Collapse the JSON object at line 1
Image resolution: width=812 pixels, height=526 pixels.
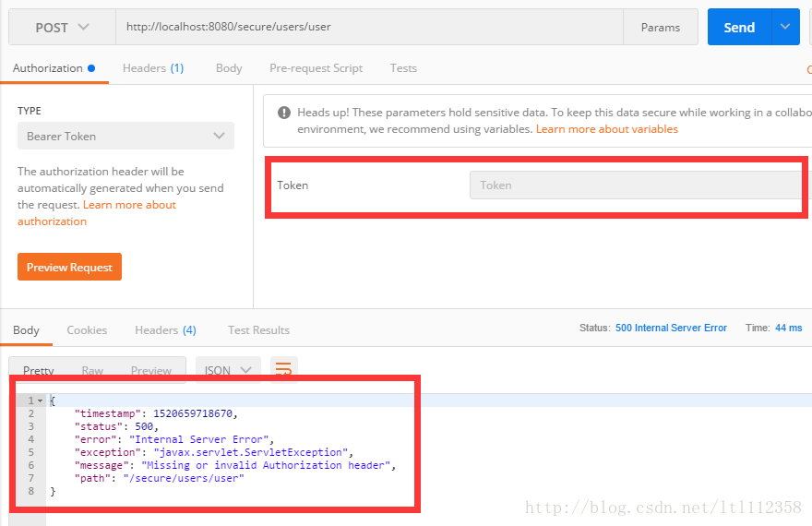[x=40, y=400]
